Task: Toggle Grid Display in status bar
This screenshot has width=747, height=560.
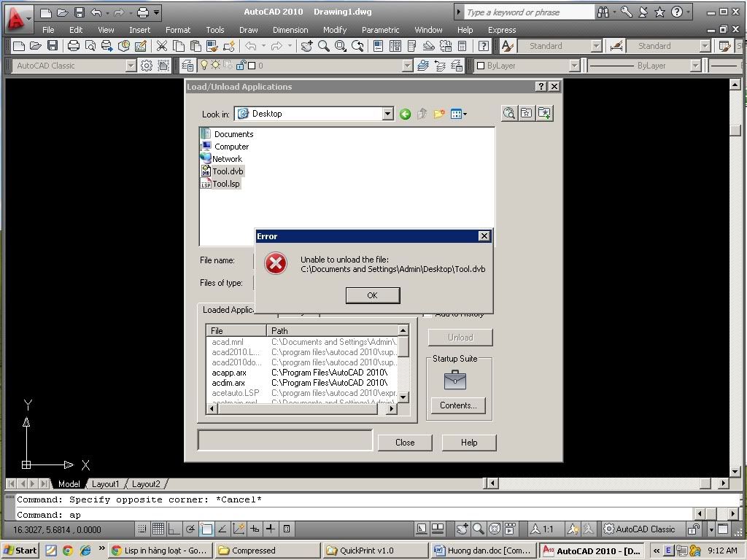Action: pos(158,529)
